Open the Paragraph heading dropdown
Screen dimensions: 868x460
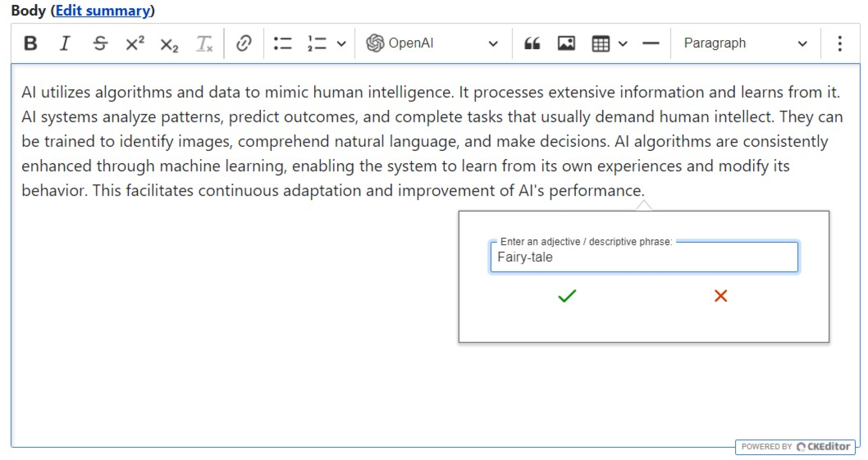(x=745, y=43)
